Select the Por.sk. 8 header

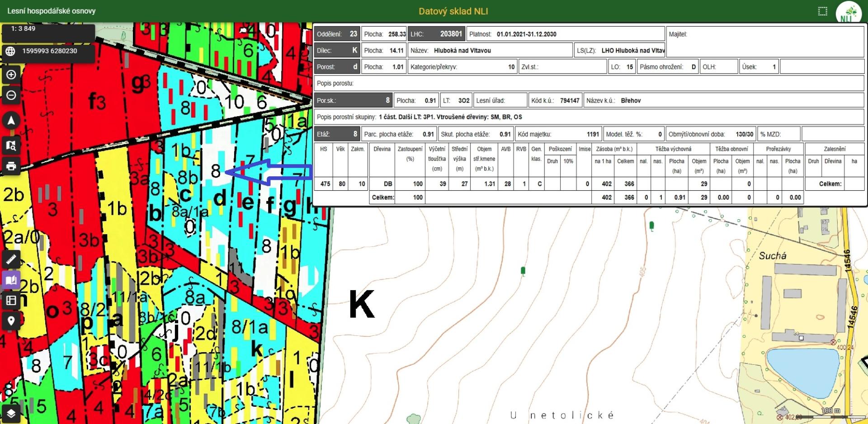coord(353,100)
